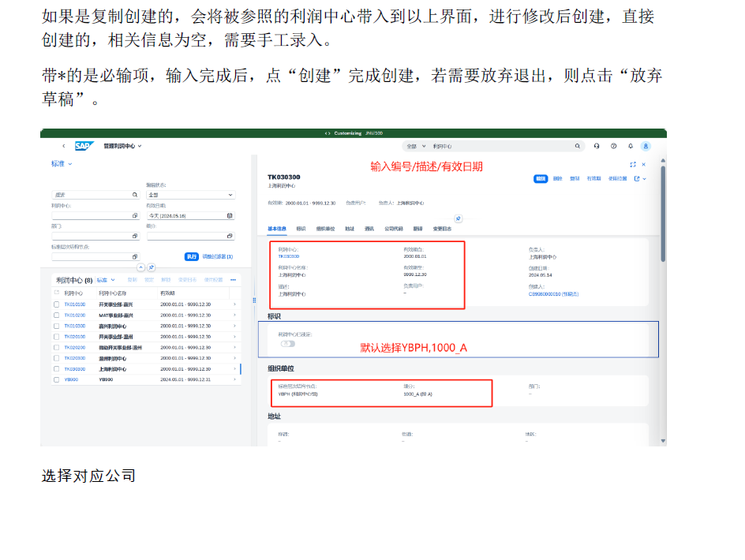Viewport: 745px width, 560px height.
Task: Click the SAP logo in the header
Action: (84, 146)
